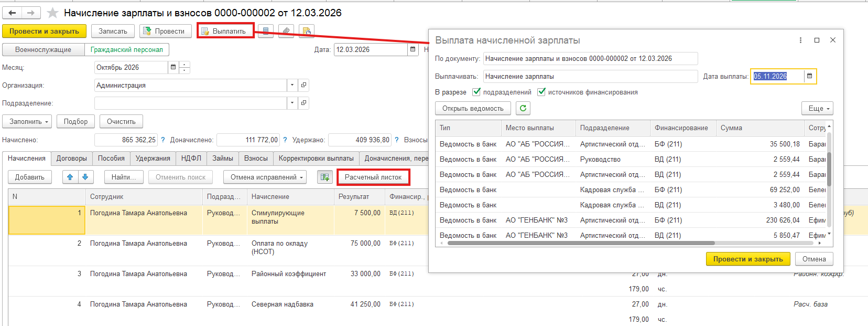Move row up with blue up arrow

pyautogui.click(x=70, y=177)
